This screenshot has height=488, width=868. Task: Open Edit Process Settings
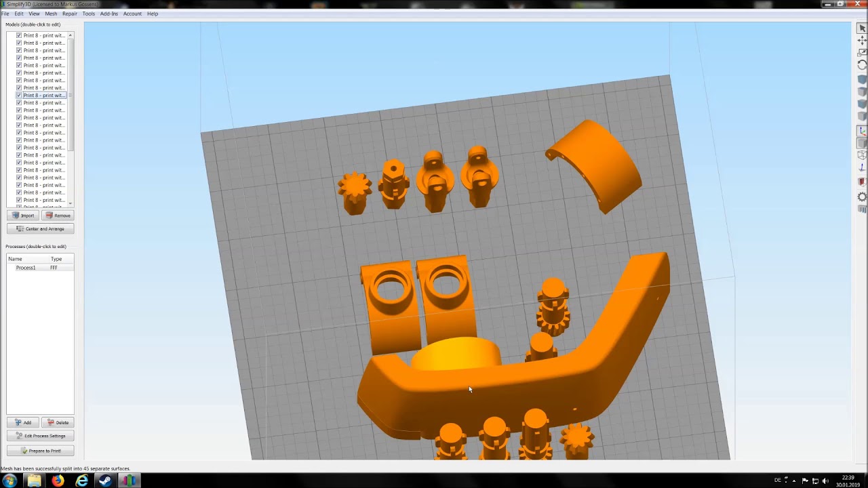(x=40, y=436)
